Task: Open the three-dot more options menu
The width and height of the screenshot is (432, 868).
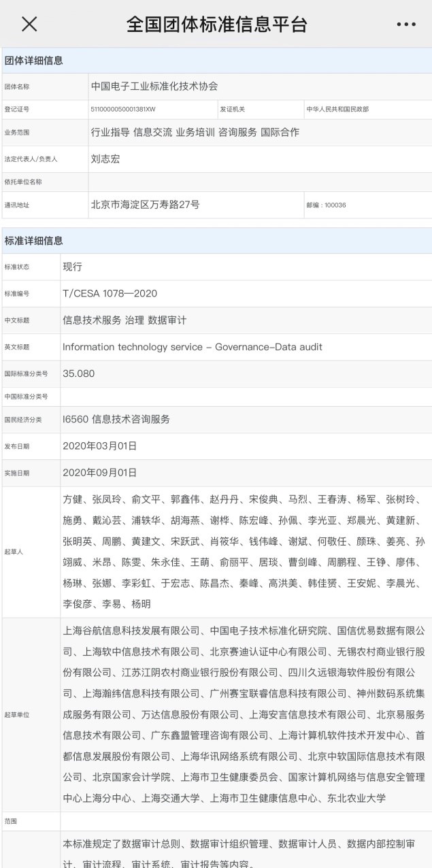Action: pos(405,24)
